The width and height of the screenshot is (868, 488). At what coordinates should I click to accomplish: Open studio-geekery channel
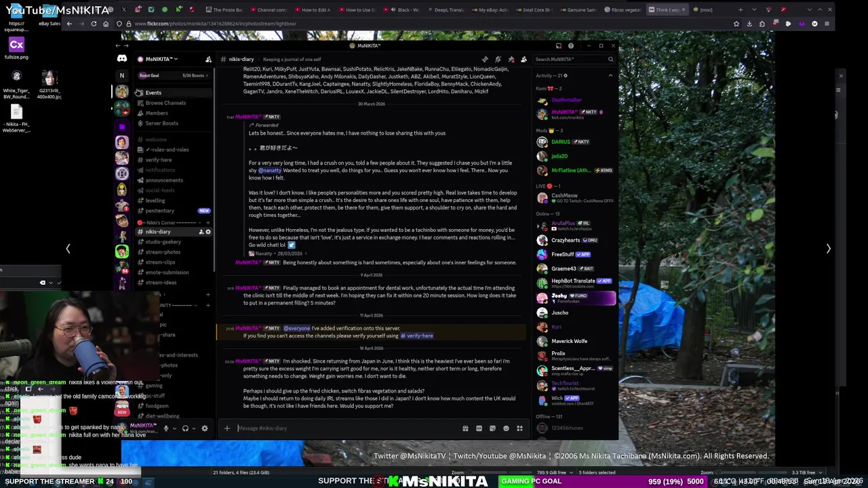point(174,242)
